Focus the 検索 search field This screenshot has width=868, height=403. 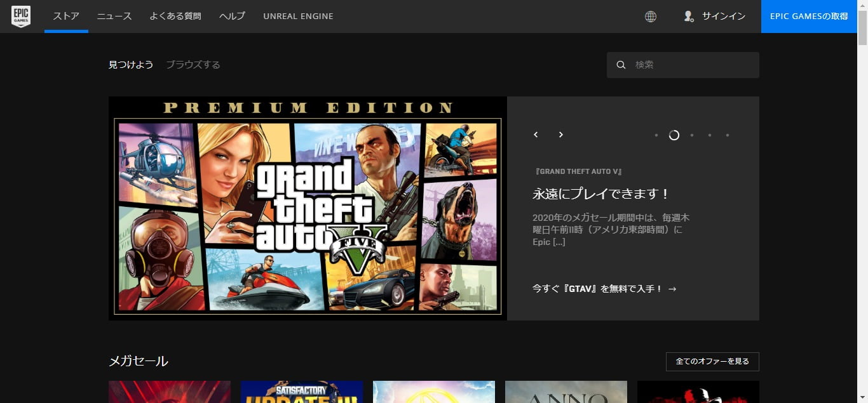tap(683, 65)
